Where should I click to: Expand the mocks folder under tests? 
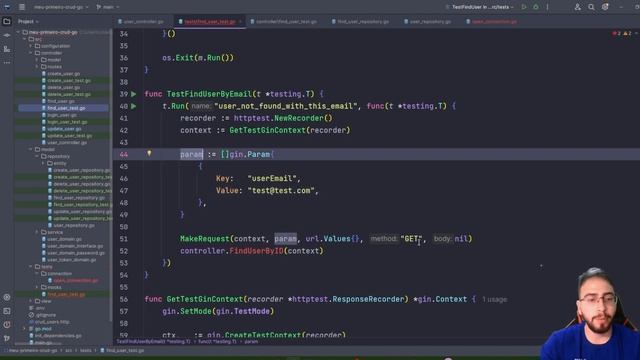[37, 287]
